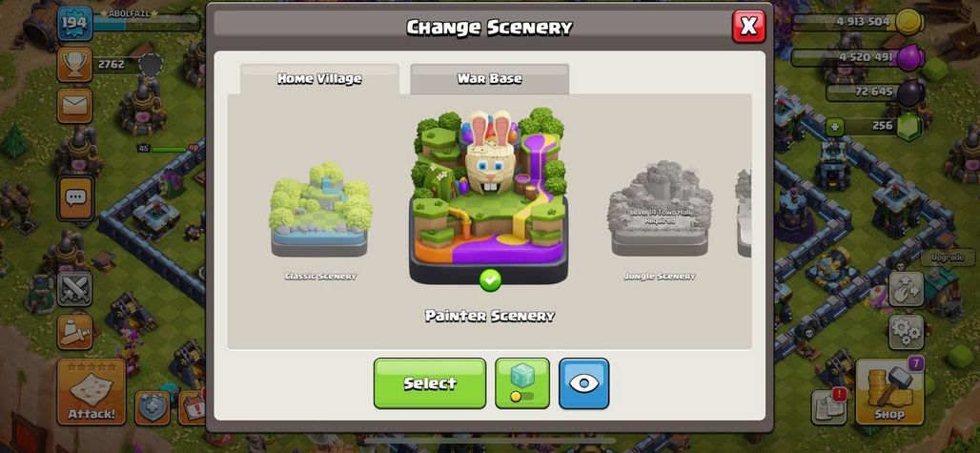Open the shield protection icon
980x453 pixels.
pos(153,407)
